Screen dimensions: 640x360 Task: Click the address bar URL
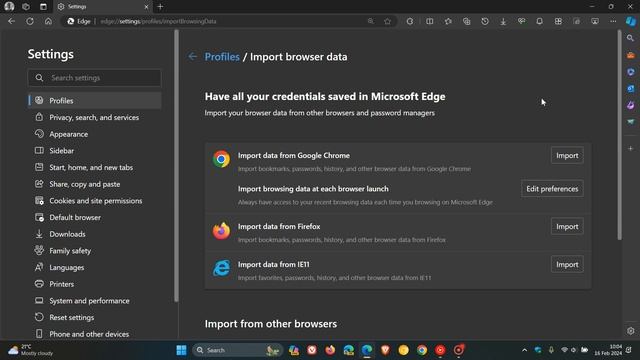pyautogui.click(x=158, y=21)
